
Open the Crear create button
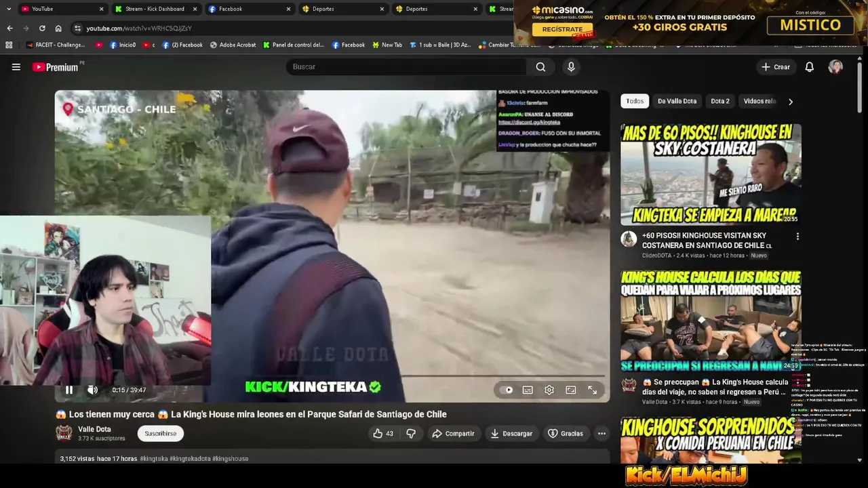(776, 67)
